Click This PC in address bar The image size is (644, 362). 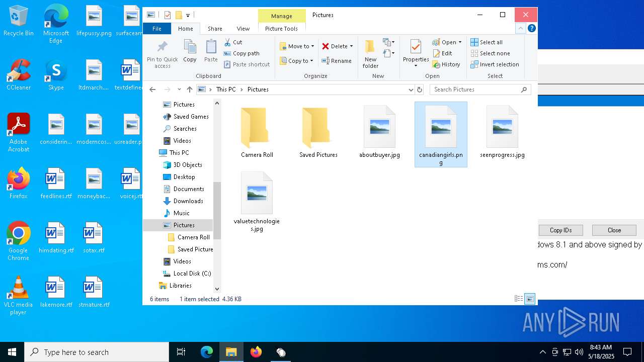point(225,89)
